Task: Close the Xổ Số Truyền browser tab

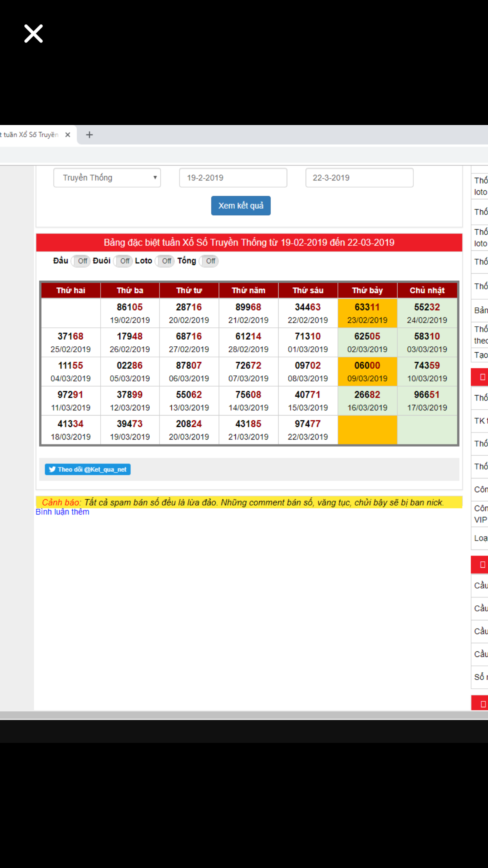Action: 68,135
